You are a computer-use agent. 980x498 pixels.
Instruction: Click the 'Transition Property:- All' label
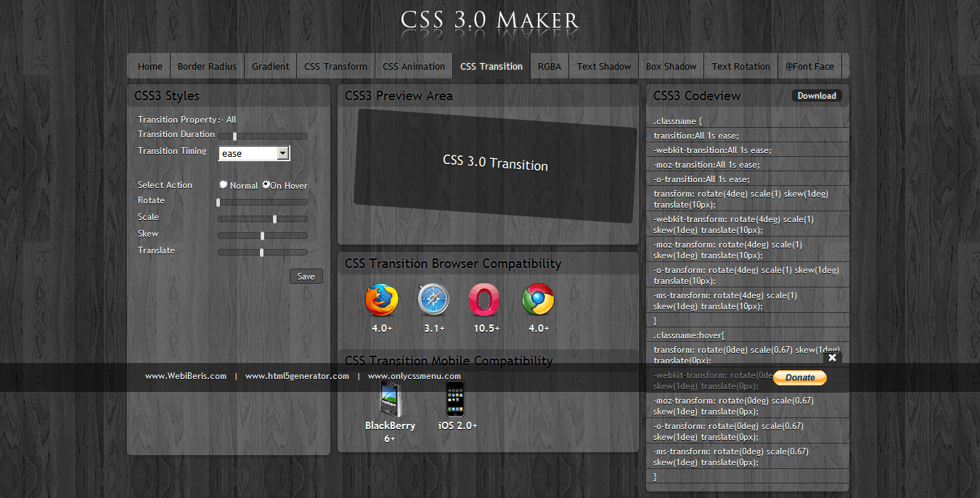tap(187, 119)
